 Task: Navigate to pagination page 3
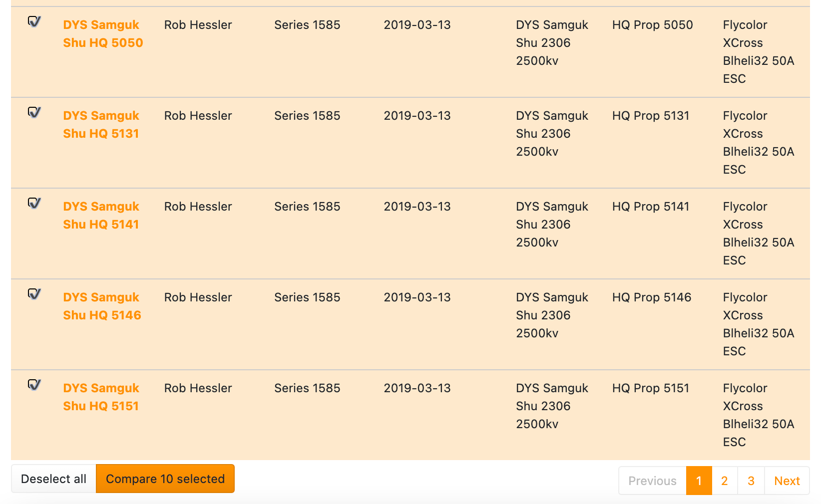pos(751,481)
